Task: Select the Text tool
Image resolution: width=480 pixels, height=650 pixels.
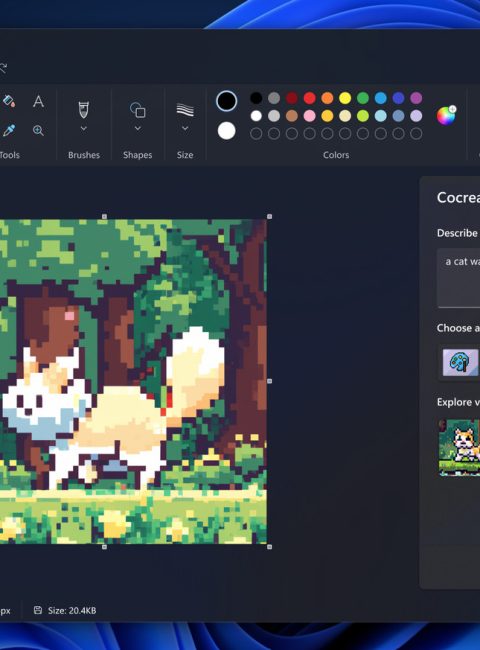Action: point(38,101)
